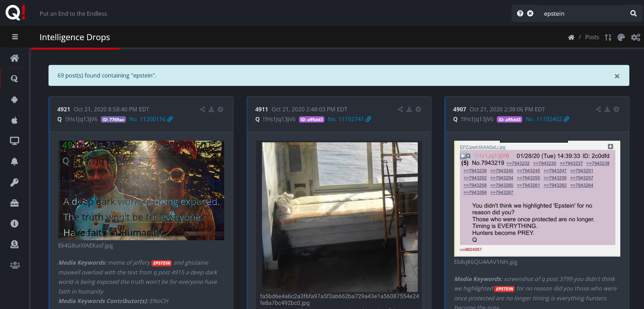
Task: Download post 4907
Action: [607, 109]
